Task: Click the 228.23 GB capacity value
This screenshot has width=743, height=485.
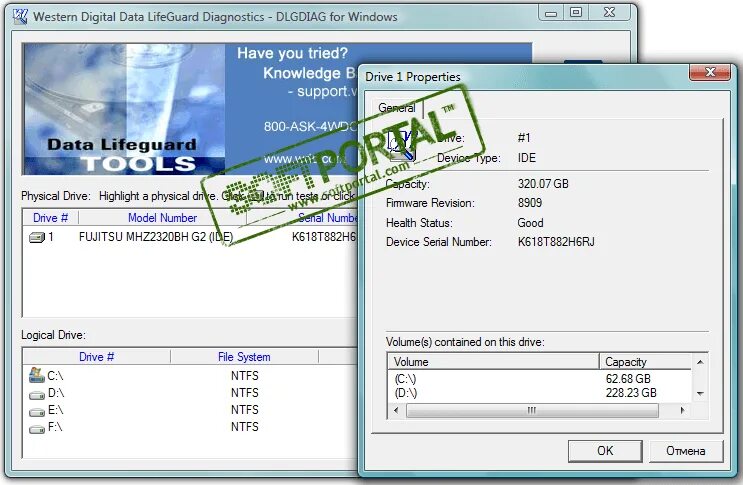Action: (x=631, y=393)
